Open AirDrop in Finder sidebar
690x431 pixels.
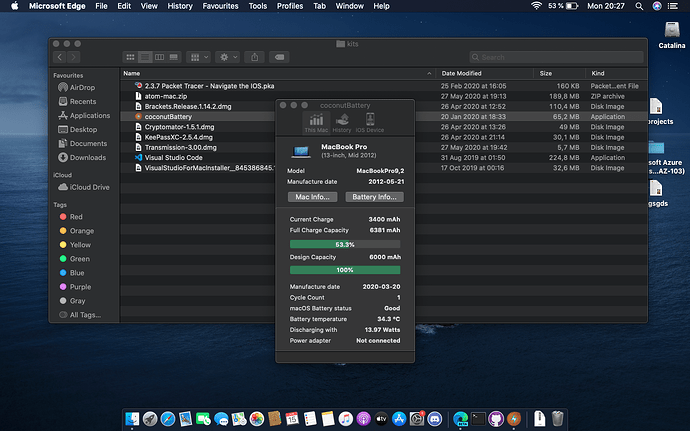82,88
